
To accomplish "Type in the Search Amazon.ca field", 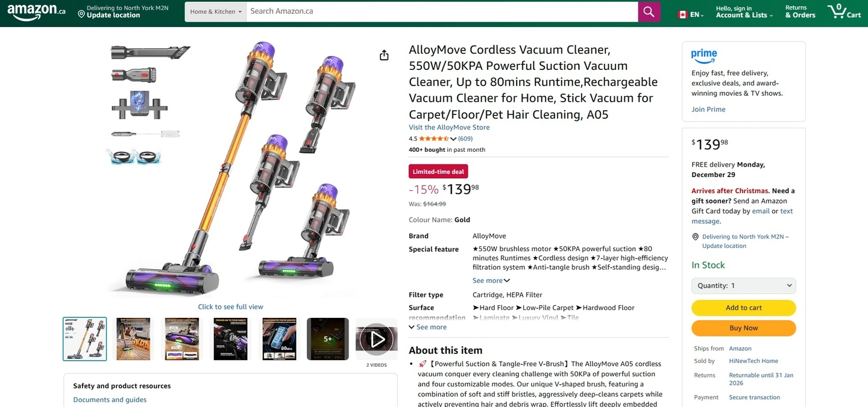I will pos(442,11).
